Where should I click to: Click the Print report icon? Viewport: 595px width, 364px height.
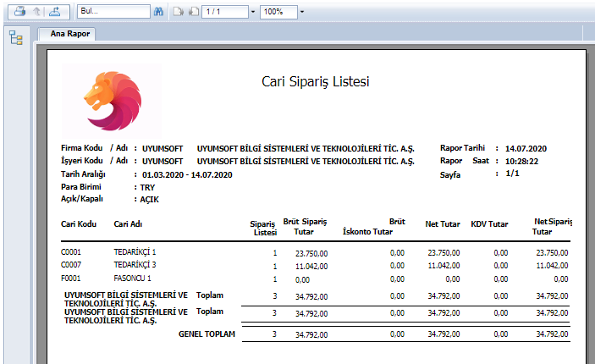click(19, 13)
